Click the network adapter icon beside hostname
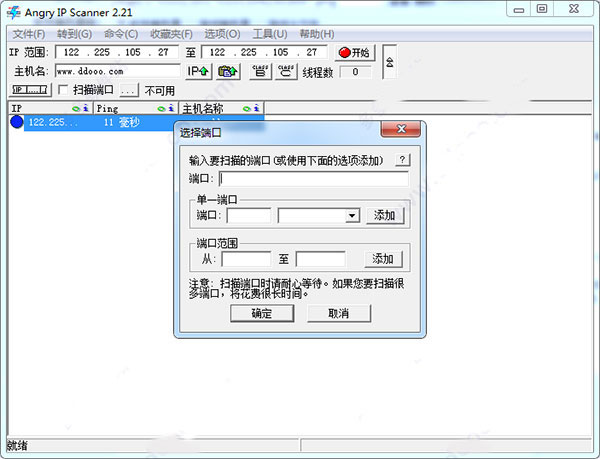Image resolution: width=600 pixels, height=459 pixels. (228, 71)
